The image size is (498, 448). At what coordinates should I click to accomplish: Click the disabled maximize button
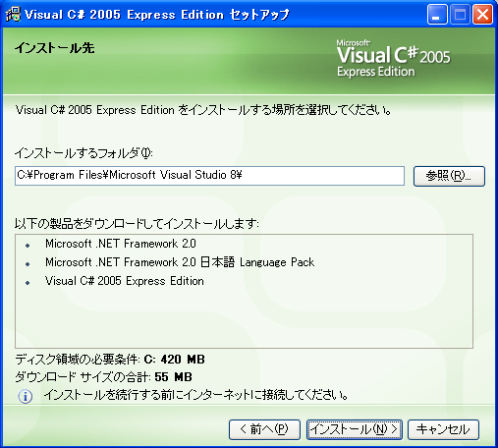460,15
